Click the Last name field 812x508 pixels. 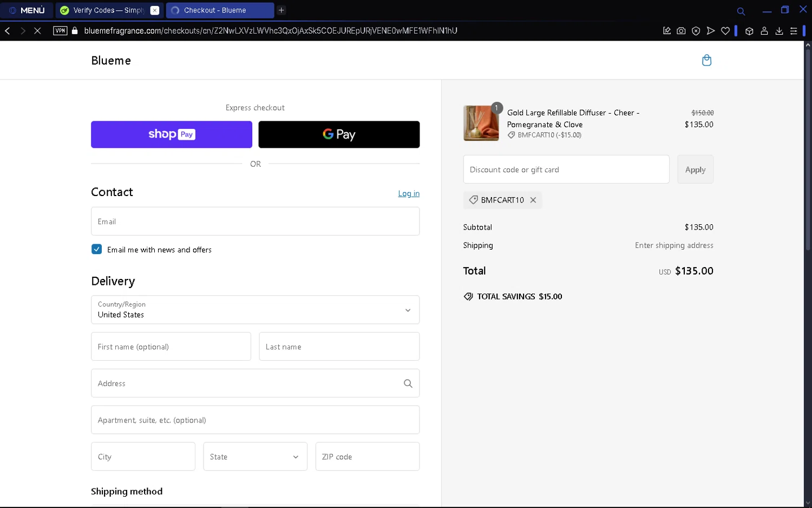click(x=339, y=347)
